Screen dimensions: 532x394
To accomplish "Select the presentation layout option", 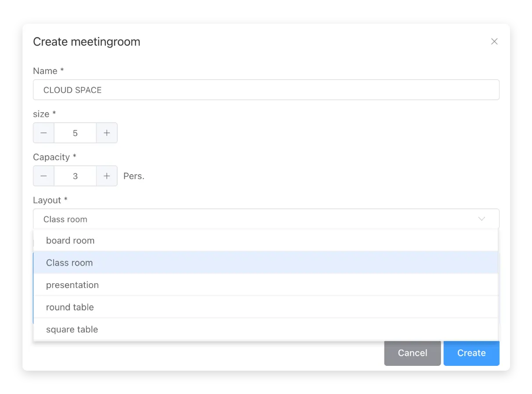I will point(266,285).
